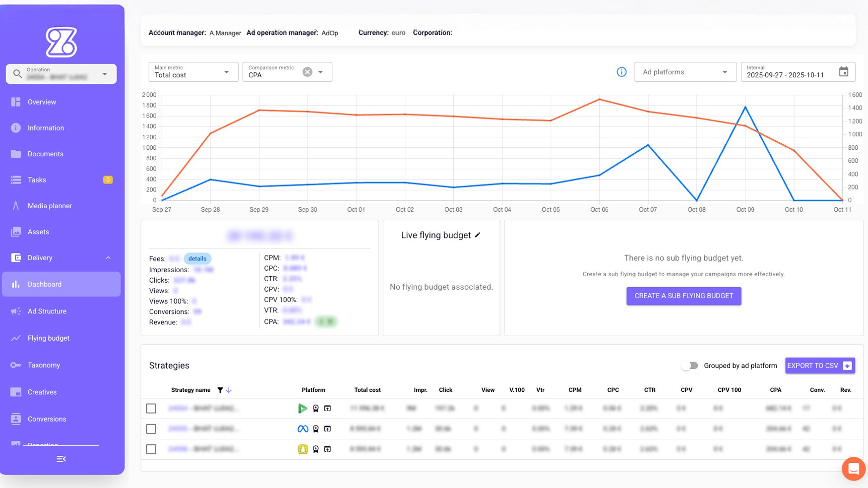Screen dimensions: 868x488
Task: Click the Information circle icon in the sidebar
Action: tap(16, 128)
